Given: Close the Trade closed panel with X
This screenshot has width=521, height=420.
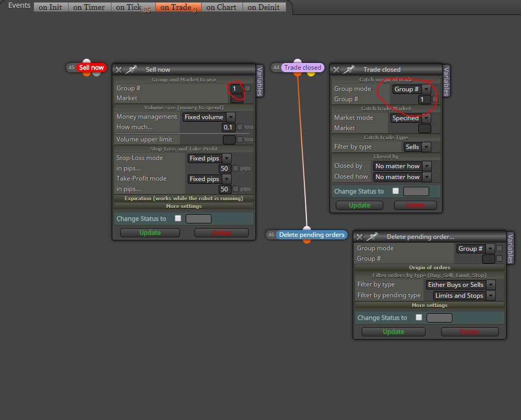Looking at the screenshot, I should 336,70.
